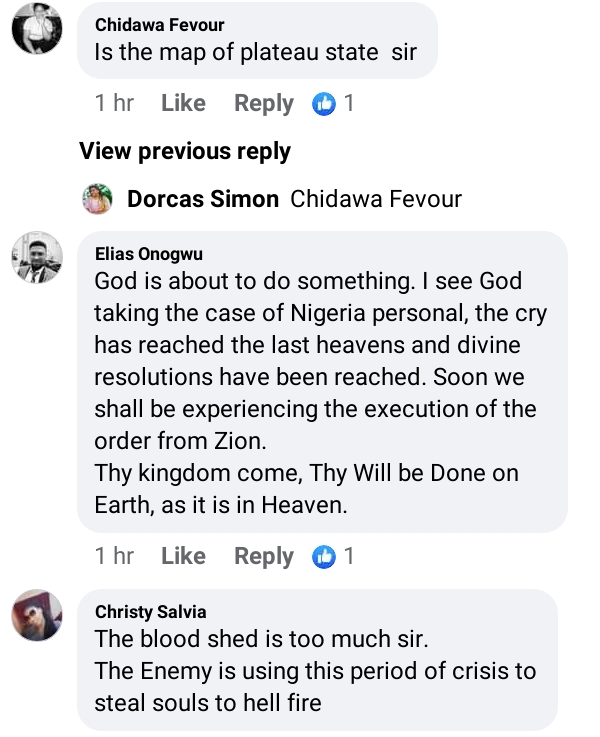
Task: Open Elias Onogwu's profile picture
Action: point(37,259)
